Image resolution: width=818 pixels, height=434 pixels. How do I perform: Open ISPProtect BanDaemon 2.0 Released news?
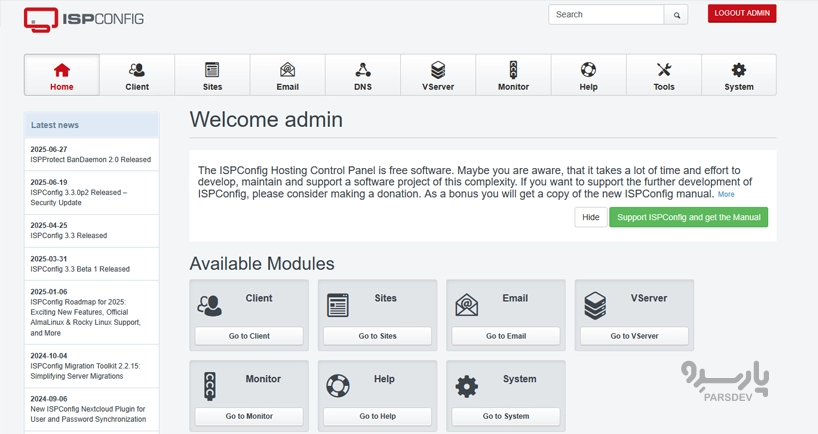(x=91, y=160)
